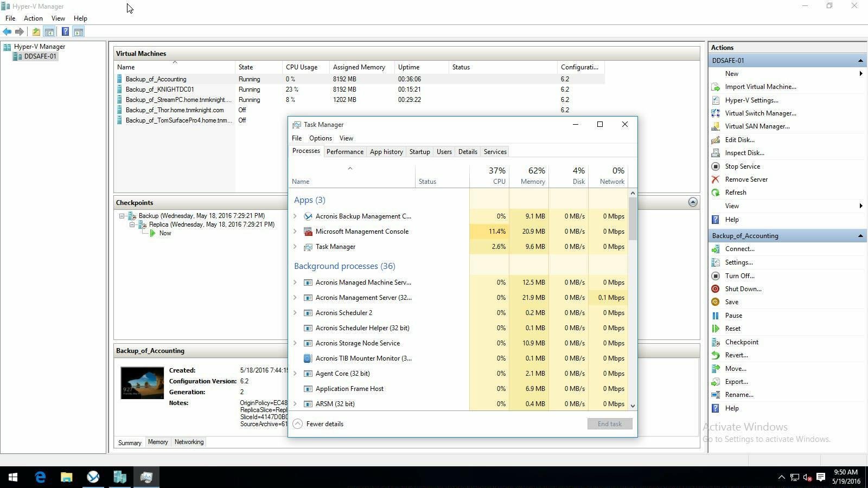The image size is (868, 488).
Task: Open Settings for Backup_of_Accounting
Action: coord(739,262)
